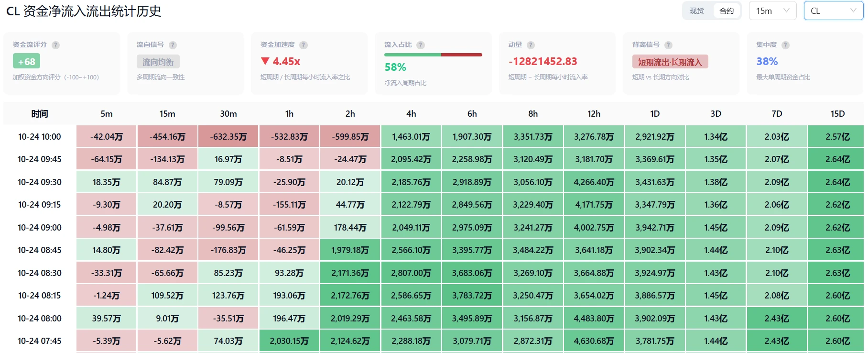The height and width of the screenshot is (353, 868).
Task: Click the 流入占比 progress bar
Action: pyautogui.click(x=433, y=55)
